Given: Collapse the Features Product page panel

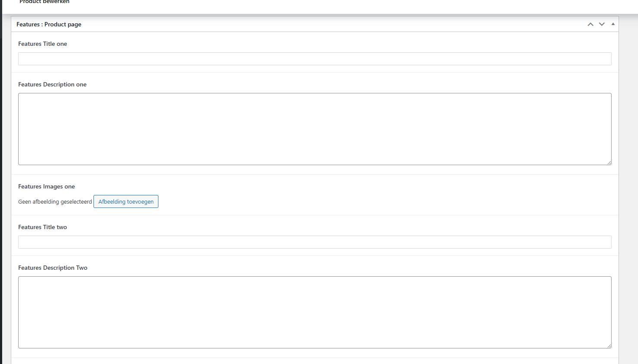Looking at the screenshot, I should pos(613,24).
